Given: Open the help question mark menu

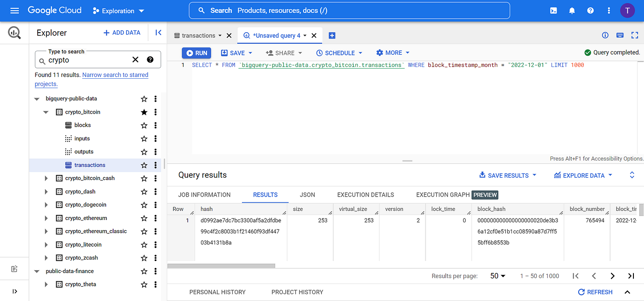Looking at the screenshot, I should (591, 11).
